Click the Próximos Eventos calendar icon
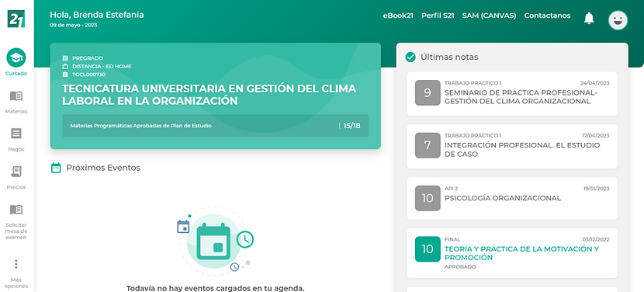The width and height of the screenshot is (644, 292). point(56,168)
